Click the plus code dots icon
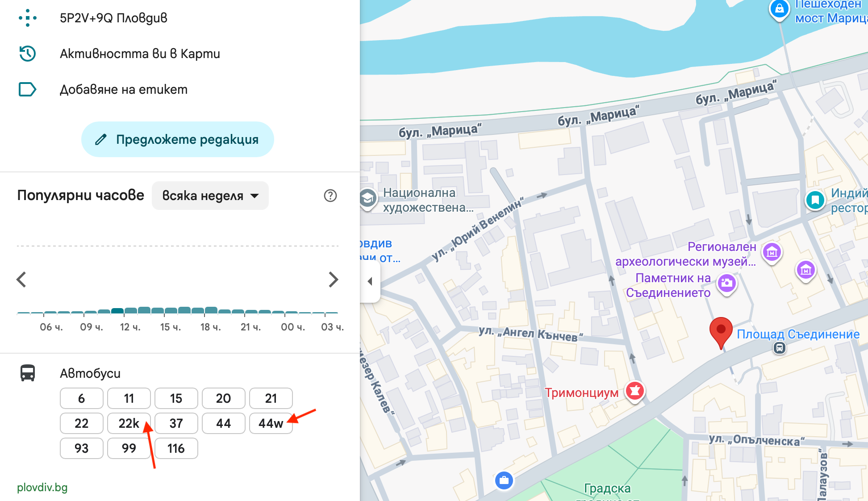The image size is (868, 501). (28, 18)
